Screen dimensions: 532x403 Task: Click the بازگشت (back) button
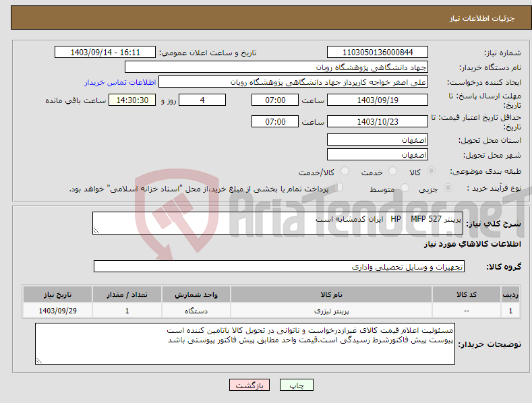pos(249,385)
